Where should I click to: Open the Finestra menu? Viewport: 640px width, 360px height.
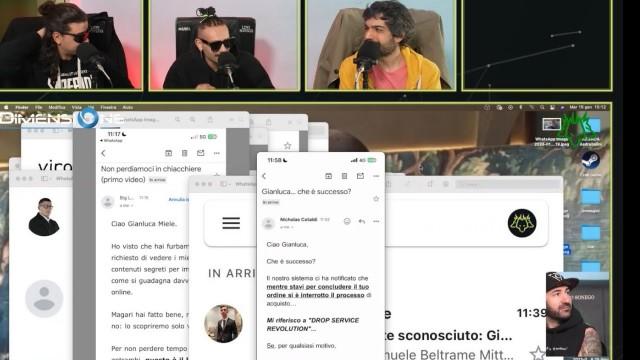click(108, 107)
